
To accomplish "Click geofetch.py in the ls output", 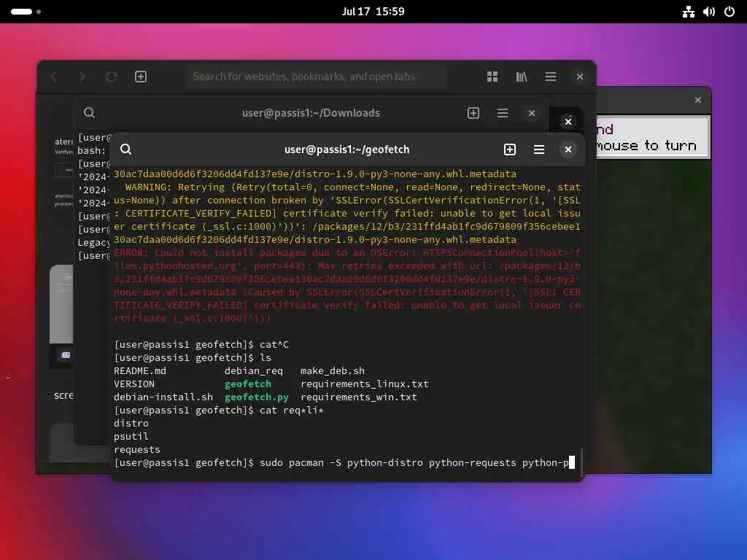I will coord(256,397).
